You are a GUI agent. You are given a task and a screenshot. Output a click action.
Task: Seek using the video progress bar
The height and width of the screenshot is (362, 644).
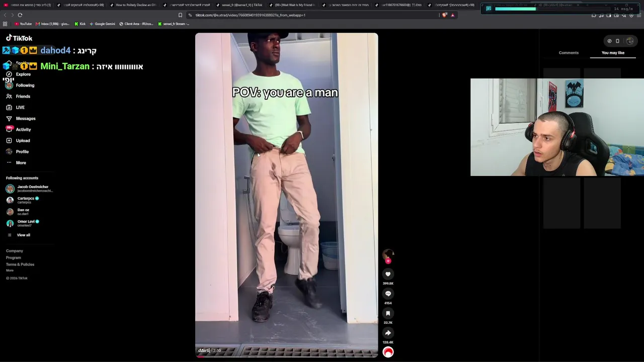[x=286, y=356]
